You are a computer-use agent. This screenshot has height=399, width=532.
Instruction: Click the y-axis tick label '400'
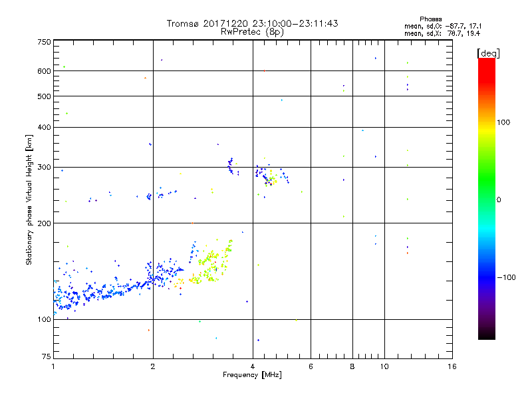point(44,127)
